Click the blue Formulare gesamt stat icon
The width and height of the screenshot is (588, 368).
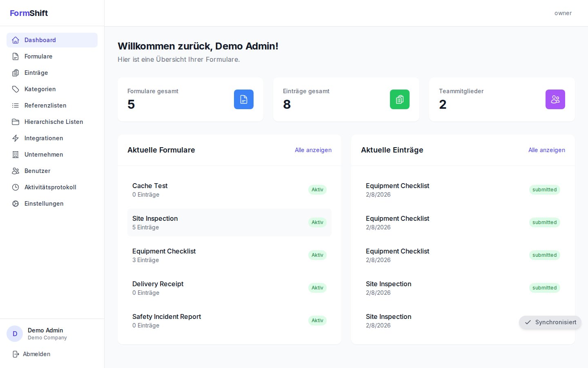pyautogui.click(x=244, y=99)
